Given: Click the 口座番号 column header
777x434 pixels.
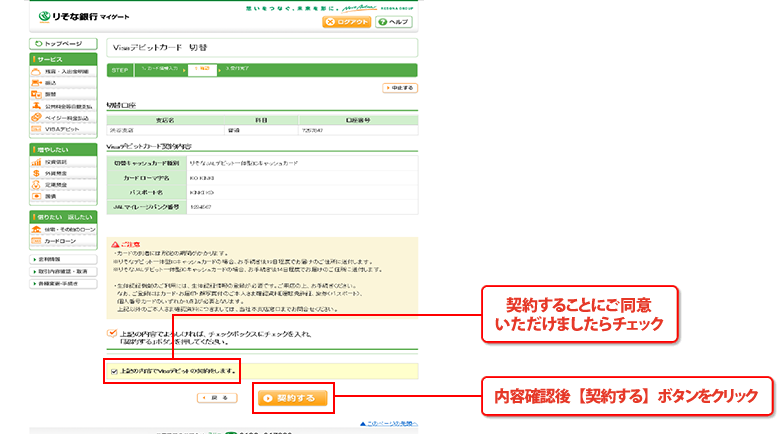Looking at the screenshot, I should [358, 120].
